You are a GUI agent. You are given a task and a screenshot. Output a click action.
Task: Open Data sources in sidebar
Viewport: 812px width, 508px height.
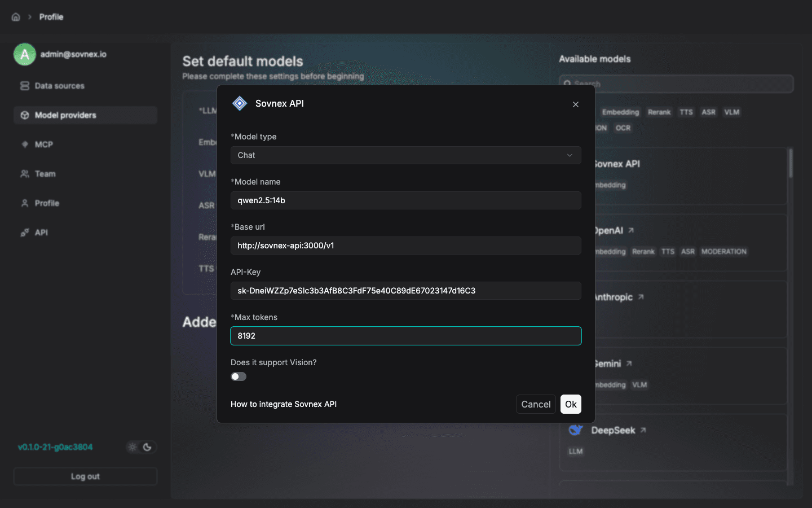click(85, 86)
